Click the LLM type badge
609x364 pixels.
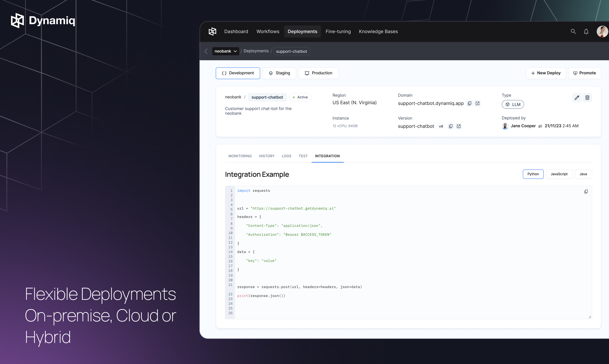pyautogui.click(x=513, y=104)
